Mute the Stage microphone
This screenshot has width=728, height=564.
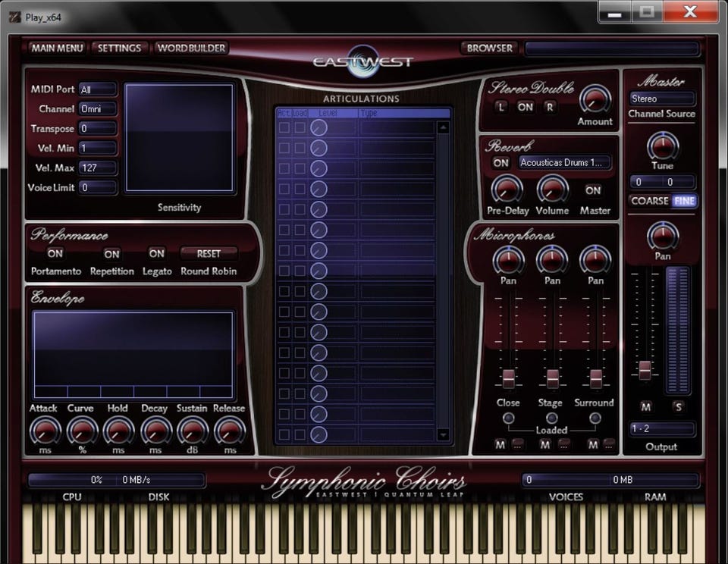tap(545, 445)
